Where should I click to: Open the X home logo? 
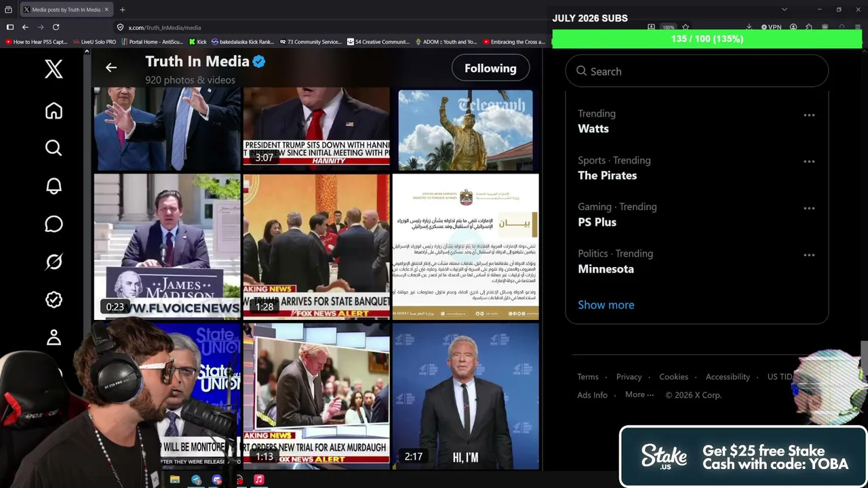54,69
